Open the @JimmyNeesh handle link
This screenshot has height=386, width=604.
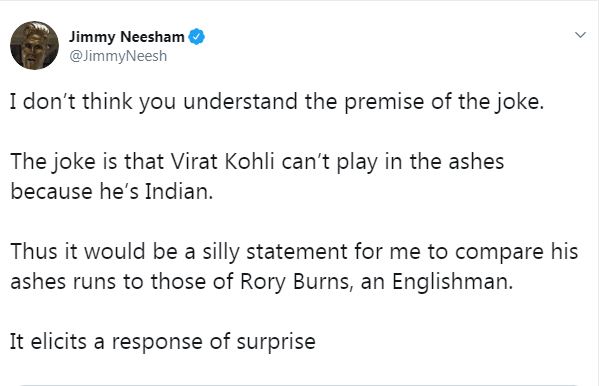tap(118, 56)
